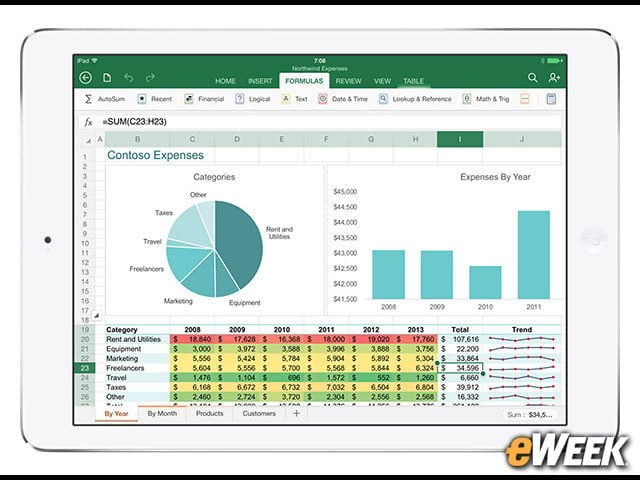Open Math & Trig functions icon
This screenshot has width=640, height=480.
tap(467, 99)
